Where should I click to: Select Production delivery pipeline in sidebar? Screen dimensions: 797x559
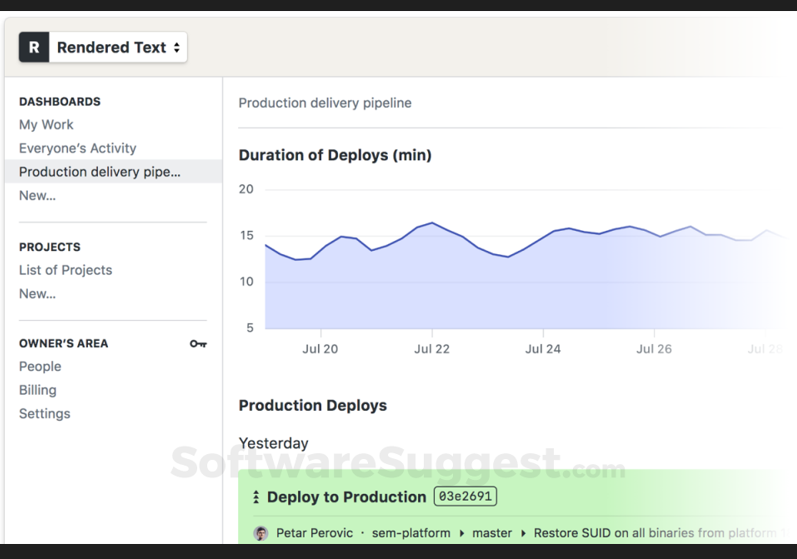tap(100, 172)
